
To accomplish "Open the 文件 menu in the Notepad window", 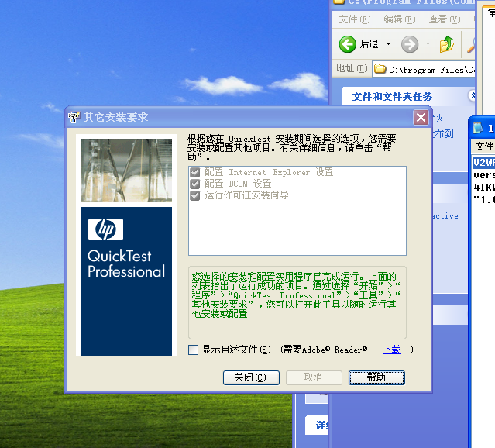I will tap(484, 146).
